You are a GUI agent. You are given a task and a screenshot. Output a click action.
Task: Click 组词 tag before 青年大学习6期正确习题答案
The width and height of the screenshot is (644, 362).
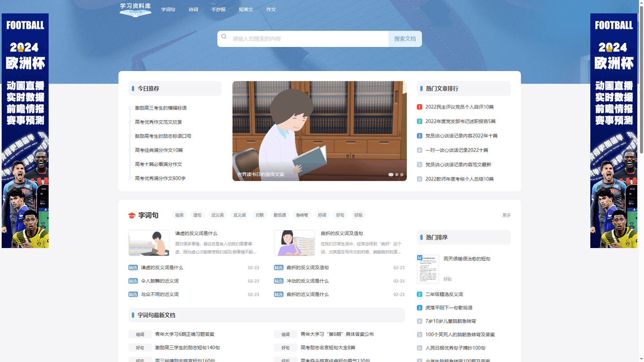tap(140, 334)
